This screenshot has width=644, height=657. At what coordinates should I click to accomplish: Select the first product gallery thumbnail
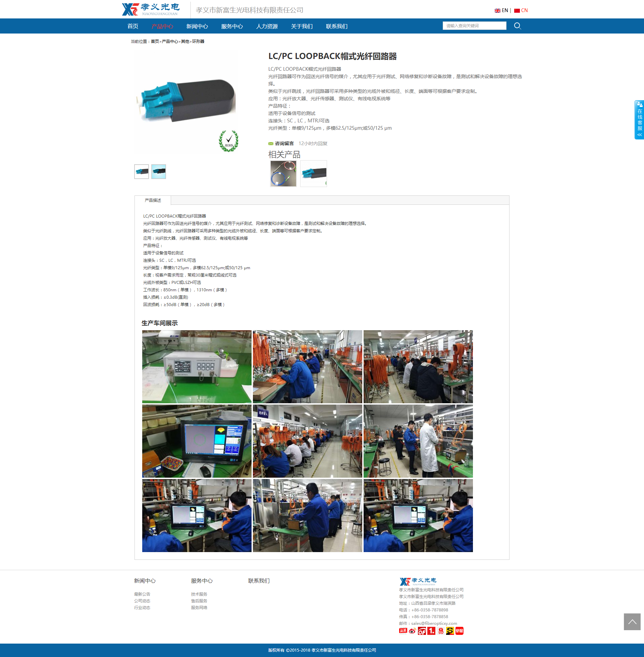[142, 171]
